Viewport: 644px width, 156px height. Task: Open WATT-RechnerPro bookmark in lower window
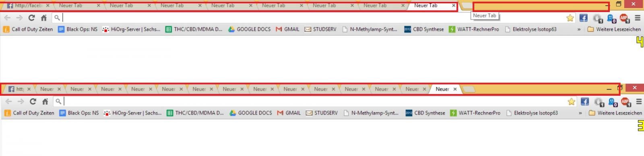click(475, 113)
